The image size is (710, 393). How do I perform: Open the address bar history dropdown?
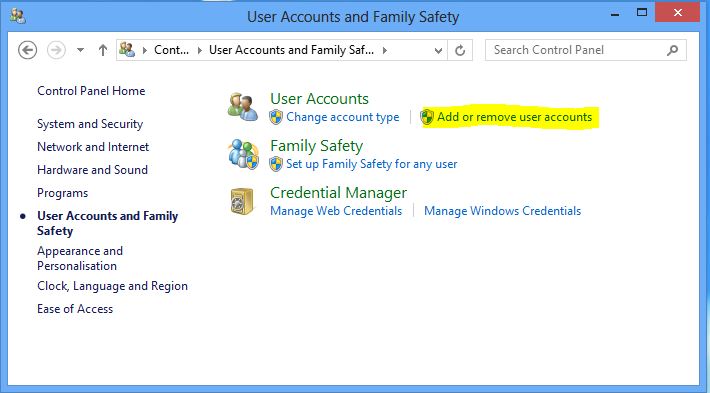click(x=438, y=50)
